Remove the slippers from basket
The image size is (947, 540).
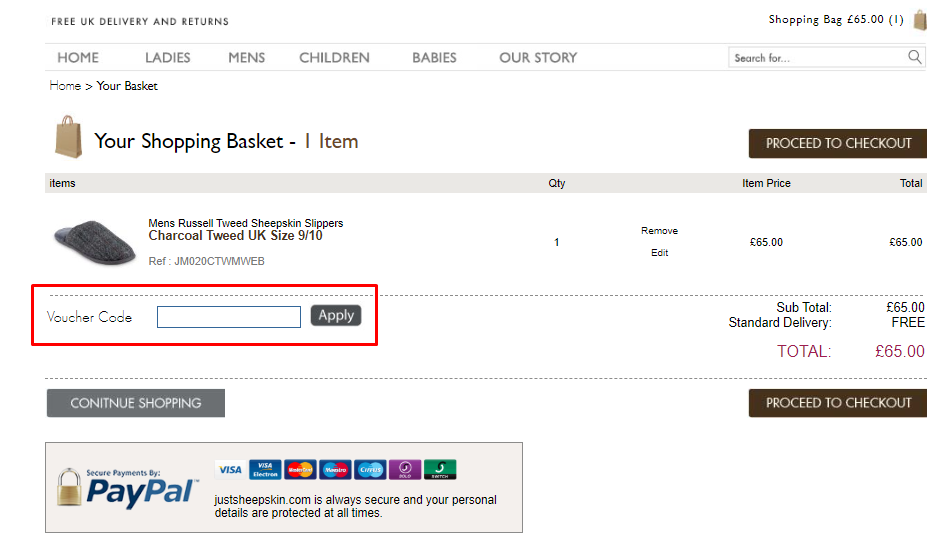tap(660, 231)
